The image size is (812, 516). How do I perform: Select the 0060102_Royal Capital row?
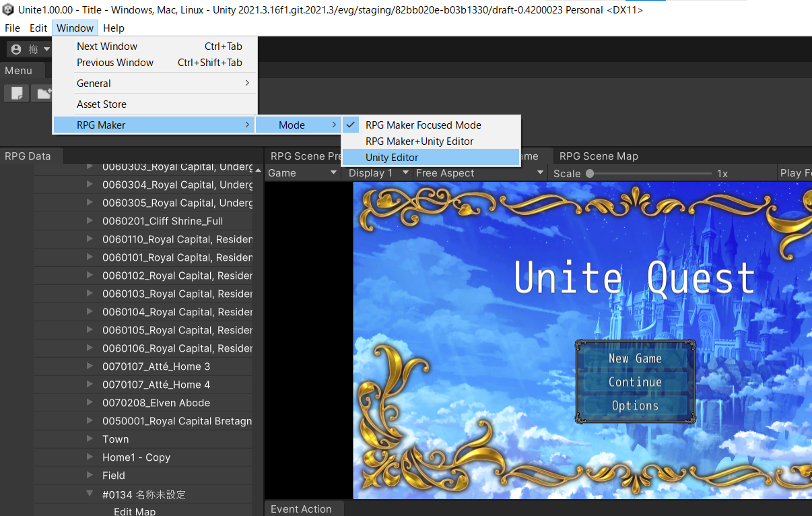point(143,276)
